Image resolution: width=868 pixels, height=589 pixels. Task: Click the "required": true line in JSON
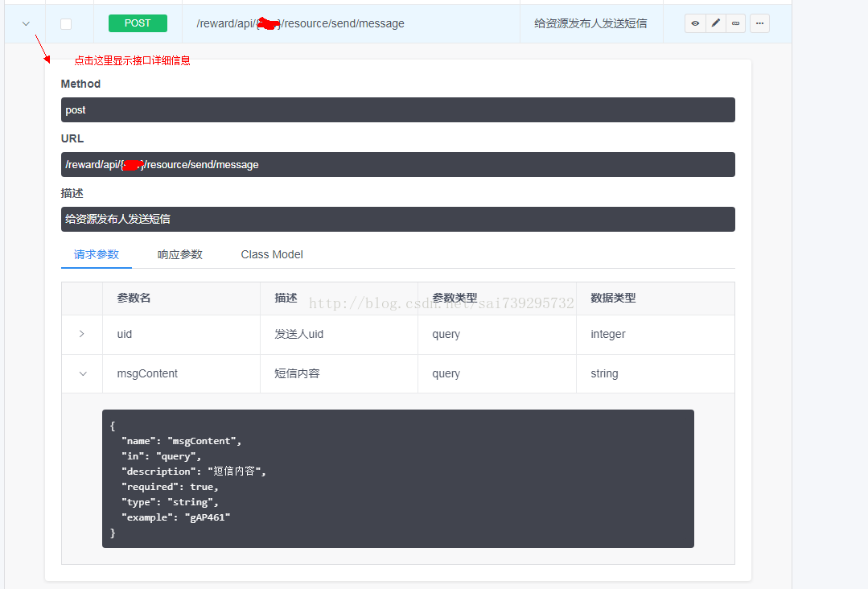[170, 487]
